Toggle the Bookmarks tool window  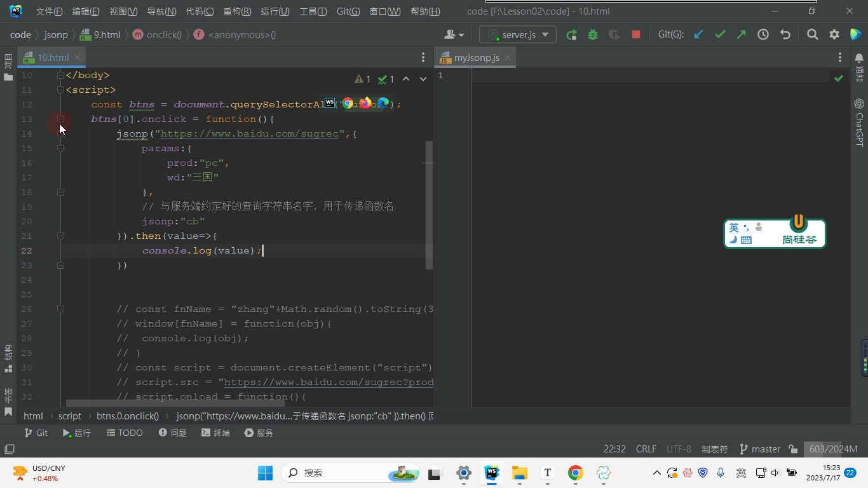[8, 403]
